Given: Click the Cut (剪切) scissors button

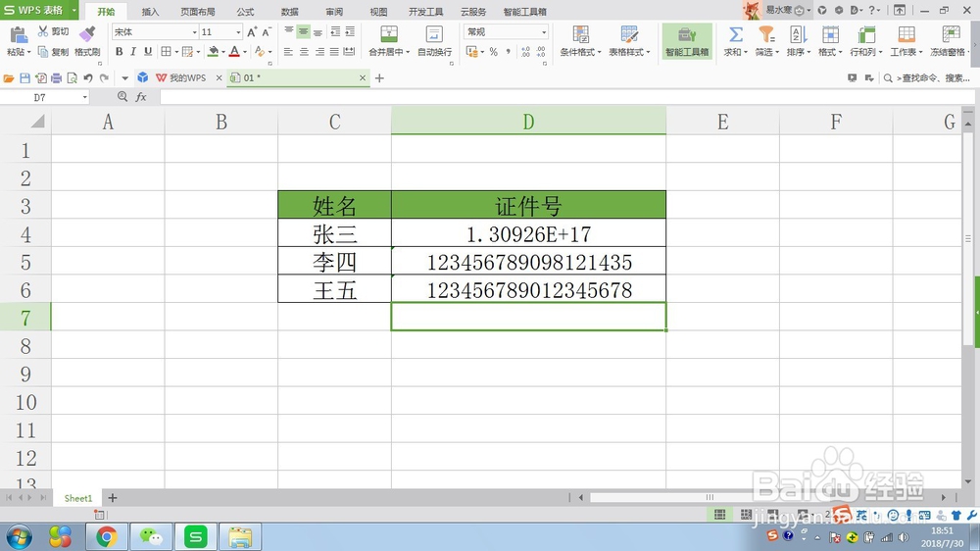Looking at the screenshot, I should 53,31.
